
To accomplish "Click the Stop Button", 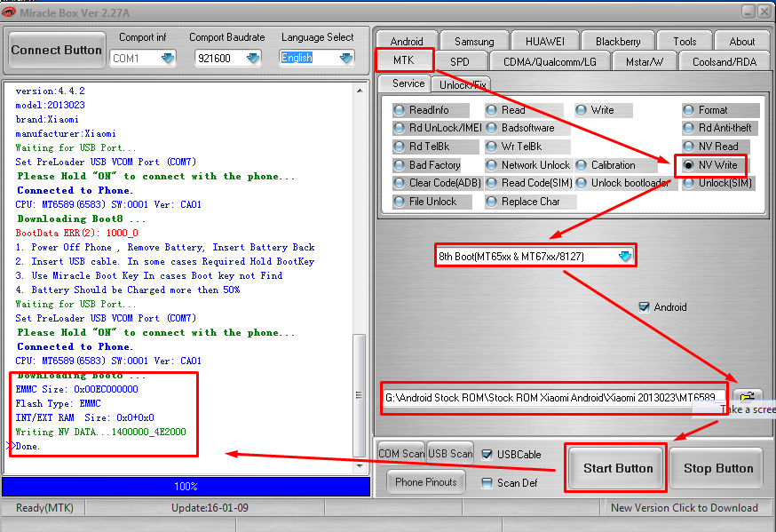I will pos(718,468).
